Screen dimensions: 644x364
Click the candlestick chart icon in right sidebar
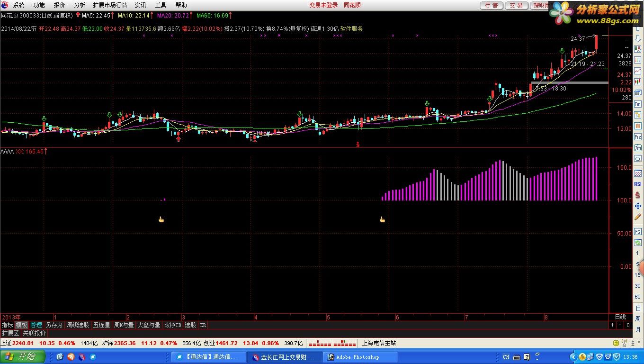[x=638, y=82]
